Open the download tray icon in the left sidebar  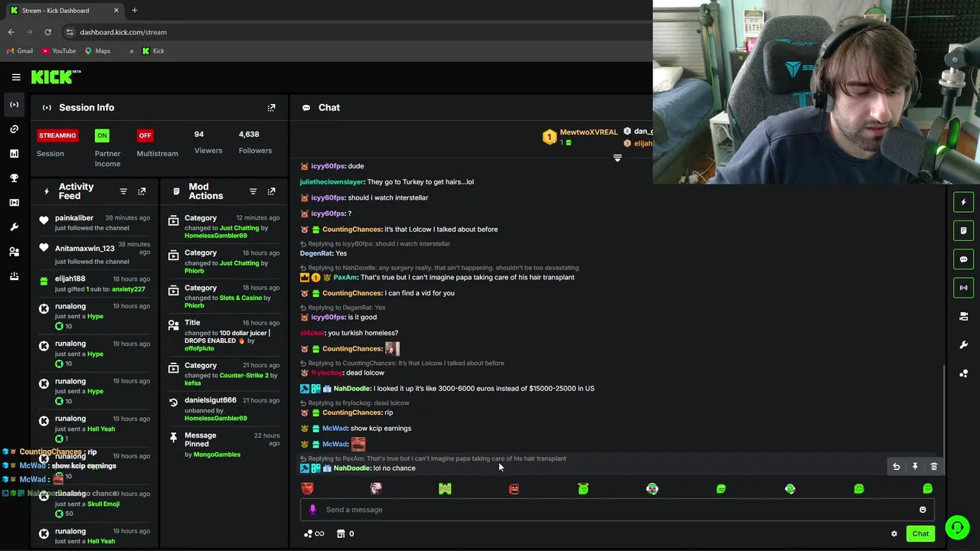[14, 276]
